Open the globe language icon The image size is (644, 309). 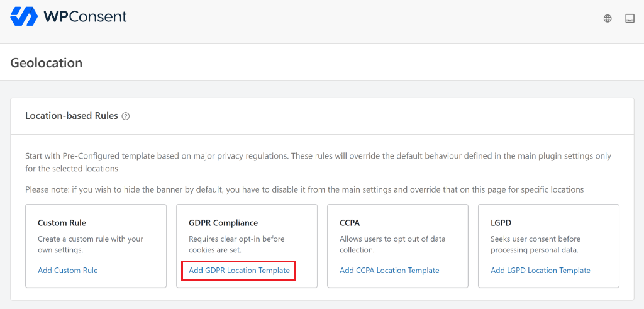pyautogui.click(x=608, y=19)
